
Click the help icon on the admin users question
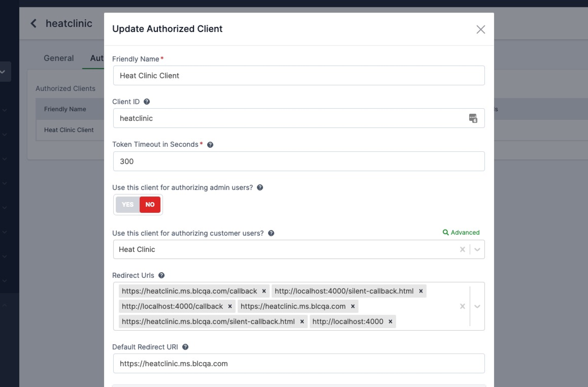[259, 187]
